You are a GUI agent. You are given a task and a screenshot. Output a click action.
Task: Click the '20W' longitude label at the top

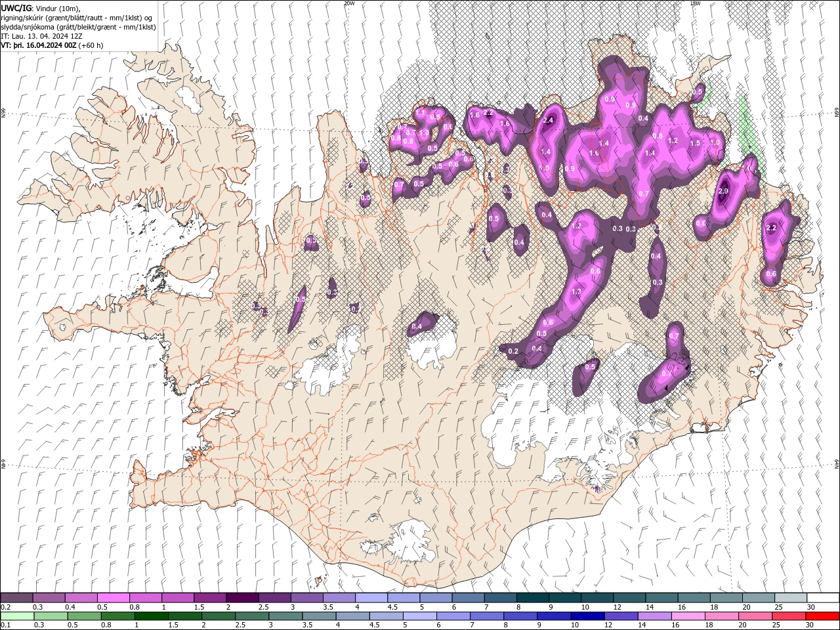pyautogui.click(x=349, y=3)
